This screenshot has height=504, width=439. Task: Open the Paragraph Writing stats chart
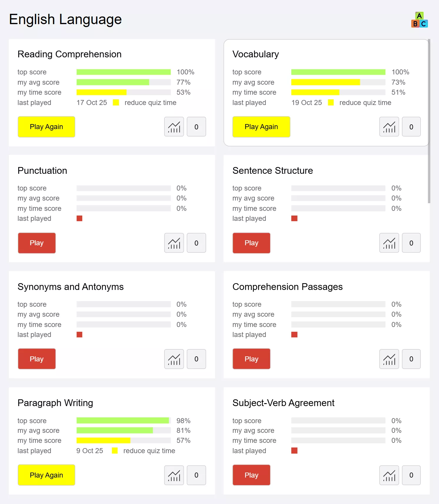click(x=174, y=475)
